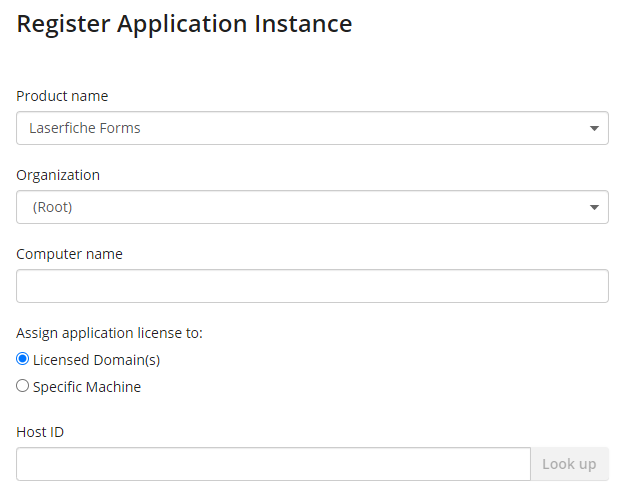Screen dimensions: 623x501
Task: Click the selected value "(Root)"
Action: pyautogui.click(x=52, y=207)
